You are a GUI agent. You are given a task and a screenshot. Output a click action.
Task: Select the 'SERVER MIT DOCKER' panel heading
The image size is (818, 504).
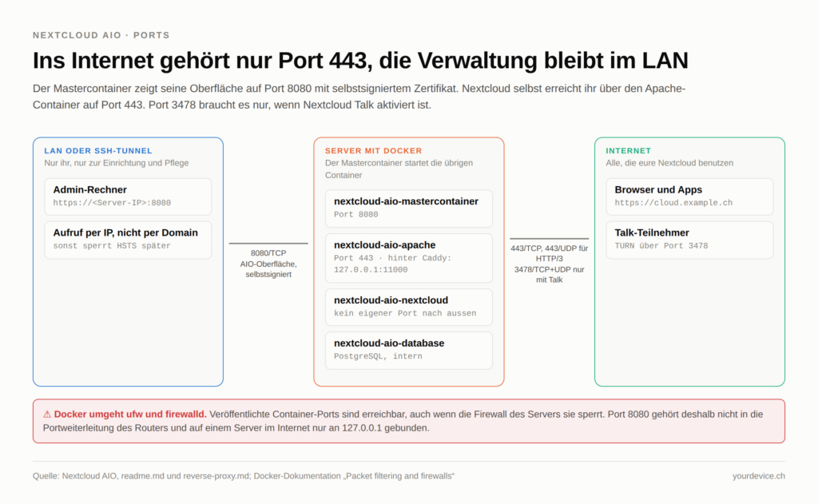(x=374, y=151)
